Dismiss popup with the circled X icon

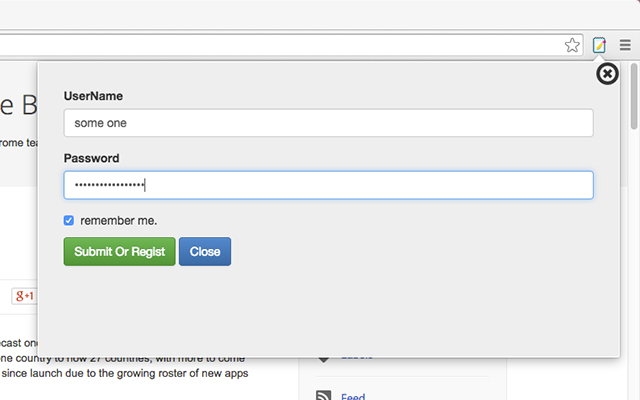tap(607, 74)
